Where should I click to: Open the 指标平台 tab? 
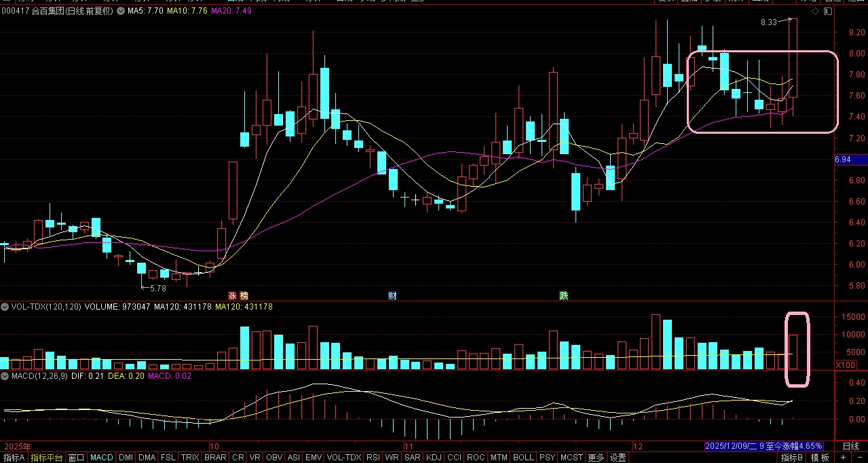pos(47,458)
